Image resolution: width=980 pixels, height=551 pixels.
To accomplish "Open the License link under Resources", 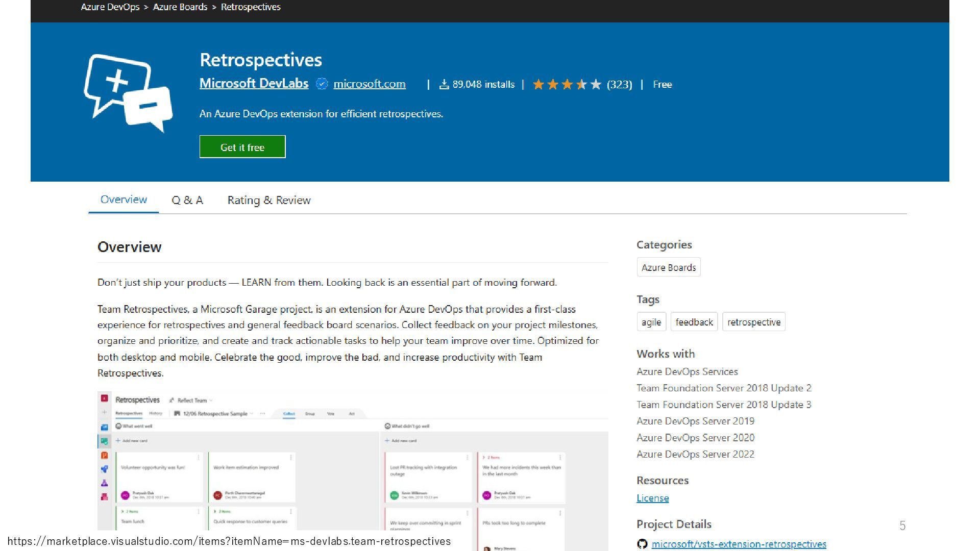I will click(652, 498).
